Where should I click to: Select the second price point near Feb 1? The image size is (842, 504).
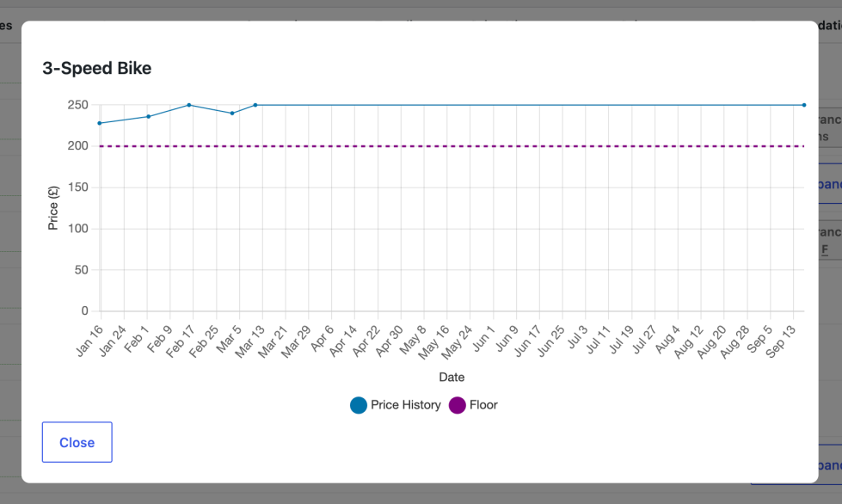149,116
